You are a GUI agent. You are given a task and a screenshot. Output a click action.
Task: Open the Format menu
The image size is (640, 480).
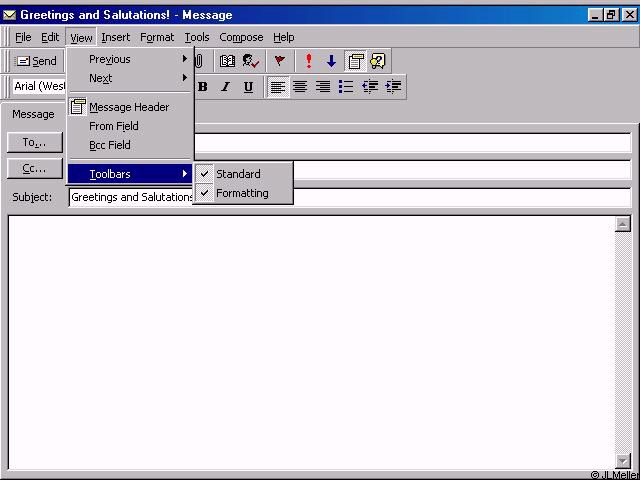[157, 38]
